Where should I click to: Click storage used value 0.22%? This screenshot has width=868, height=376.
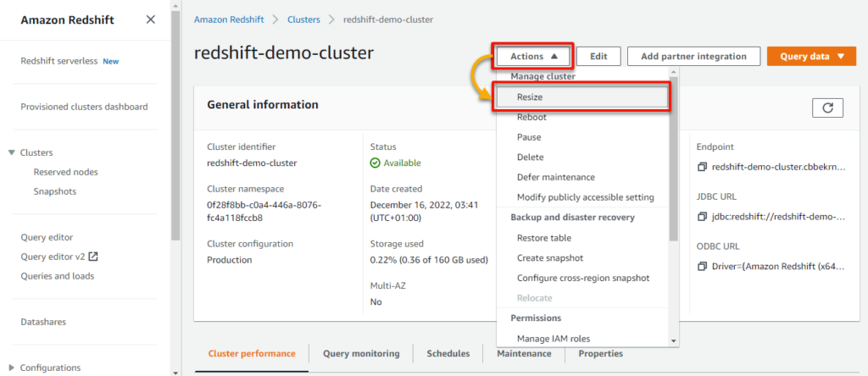tap(428, 260)
